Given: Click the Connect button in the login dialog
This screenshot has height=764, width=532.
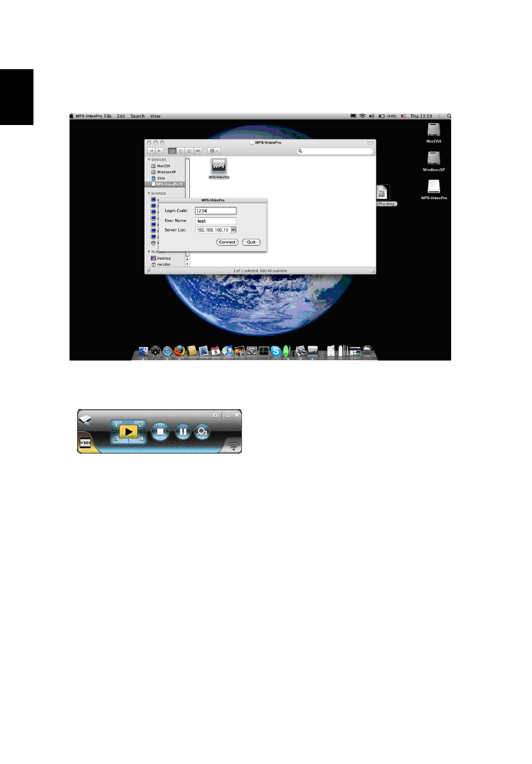Looking at the screenshot, I should [227, 242].
